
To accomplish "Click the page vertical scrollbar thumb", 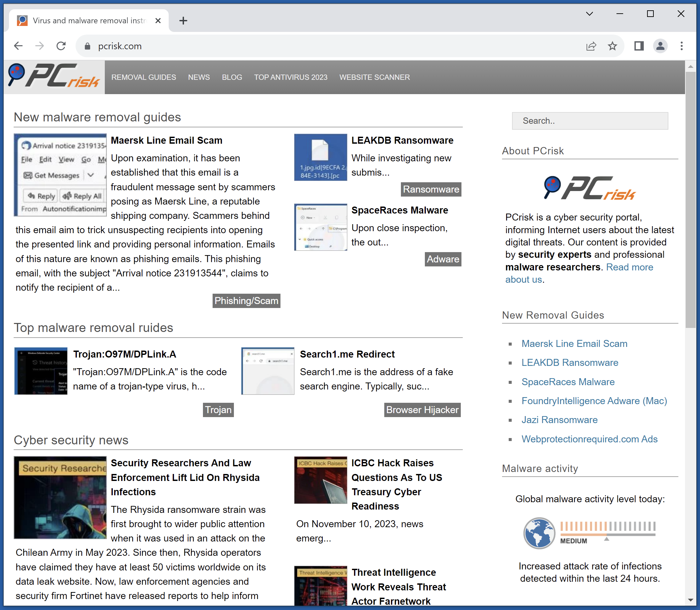I will (690, 200).
